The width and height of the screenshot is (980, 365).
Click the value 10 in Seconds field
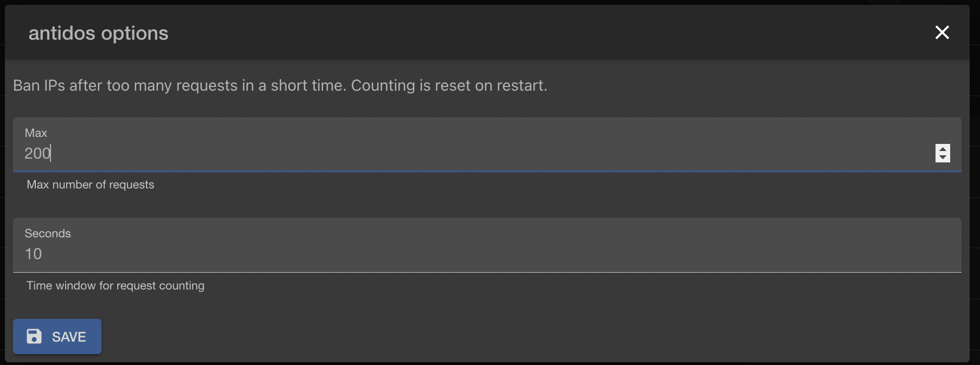pyautogui.click(x=33, y=254)
